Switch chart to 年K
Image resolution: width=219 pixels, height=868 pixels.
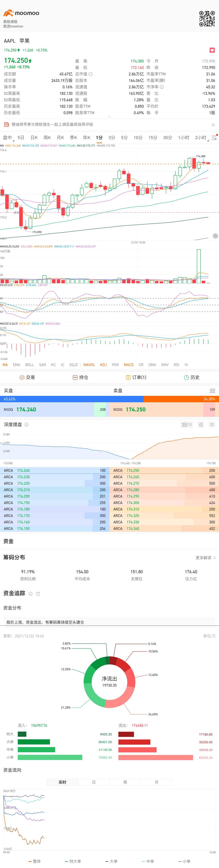pos(87,138)
